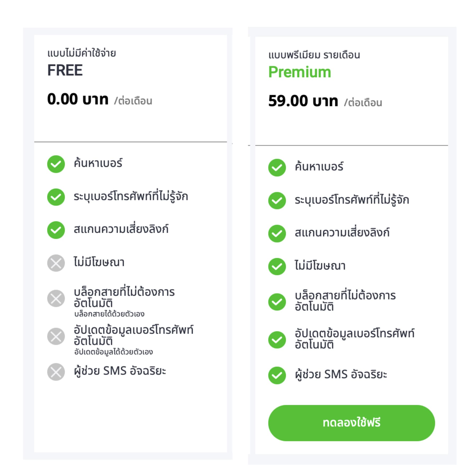Screen dimensions: 476x476
Task: Click green check beside ค้นหาเบอร์ in FREE plan
Action: pos(56,164)
